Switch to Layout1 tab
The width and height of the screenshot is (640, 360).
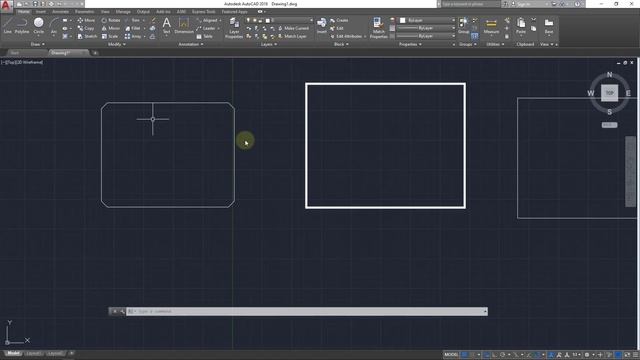click(x=34, y=353)
